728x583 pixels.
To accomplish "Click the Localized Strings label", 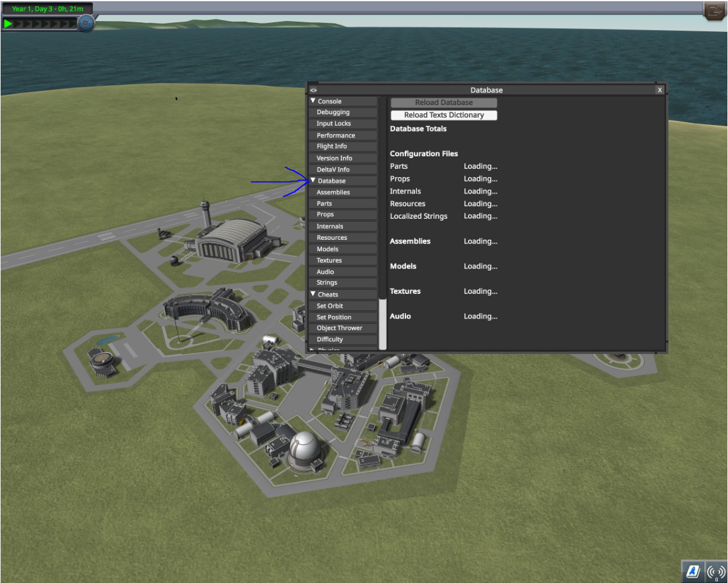I will [419, 216].
